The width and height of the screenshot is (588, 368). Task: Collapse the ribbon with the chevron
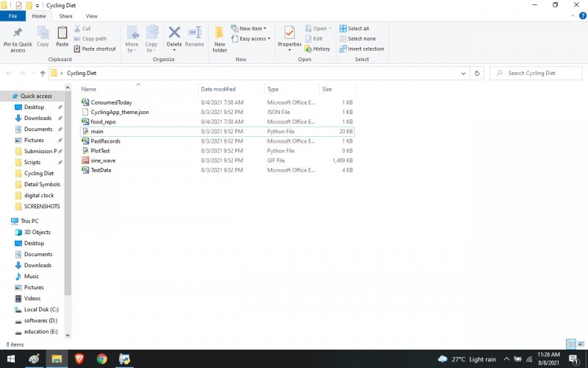tap(573, 15)
